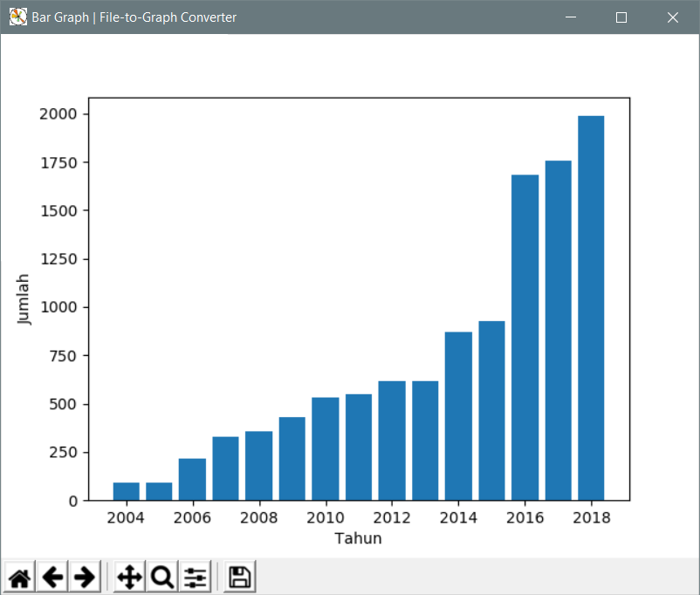
Task: Click the bar for year 2017
Action: 558,331
